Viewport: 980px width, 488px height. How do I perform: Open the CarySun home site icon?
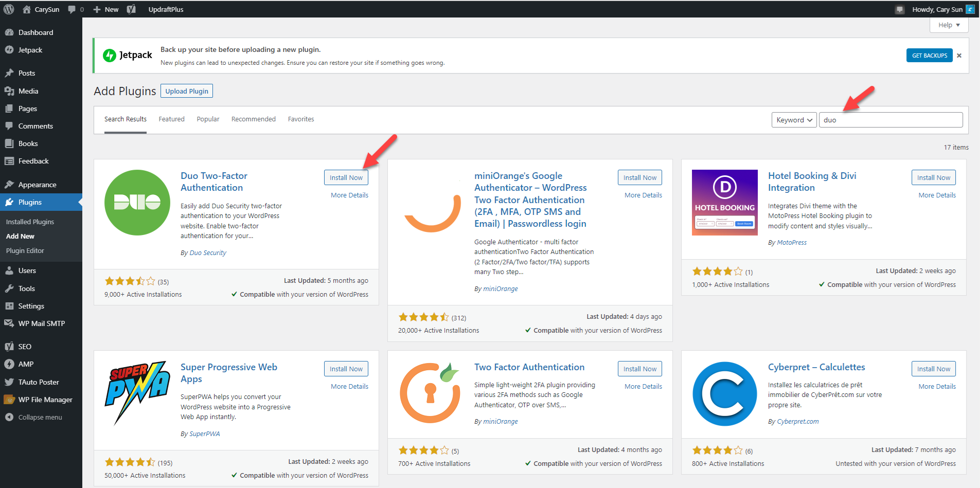26,9
